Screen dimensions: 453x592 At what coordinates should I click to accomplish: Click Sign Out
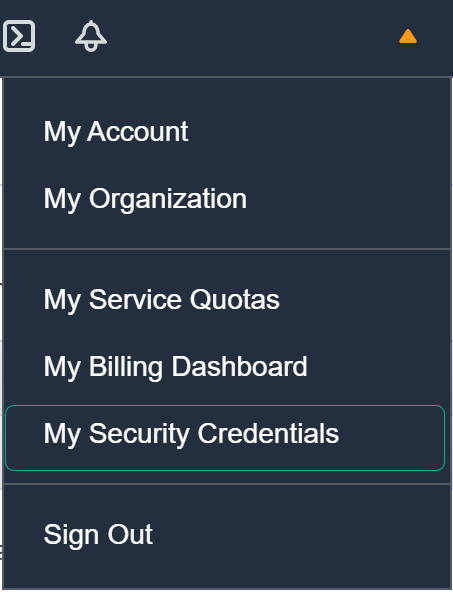pyautogui.click(x=98, y=535)
